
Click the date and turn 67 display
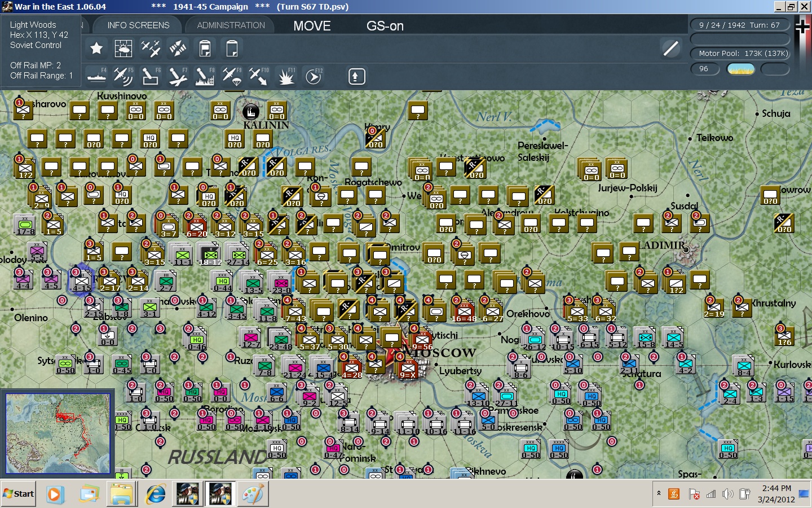pyautogui.click(x=739, y=25)
